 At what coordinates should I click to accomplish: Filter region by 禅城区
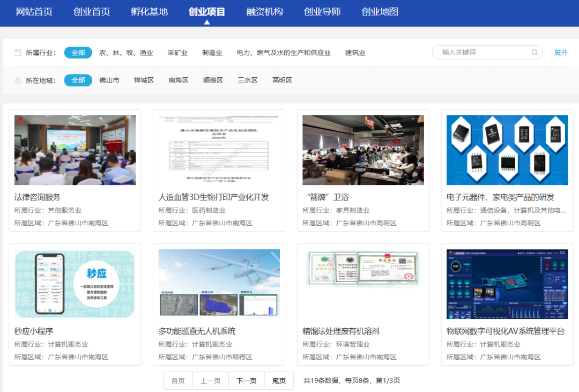pyautogui.click(x=144, y=80)
